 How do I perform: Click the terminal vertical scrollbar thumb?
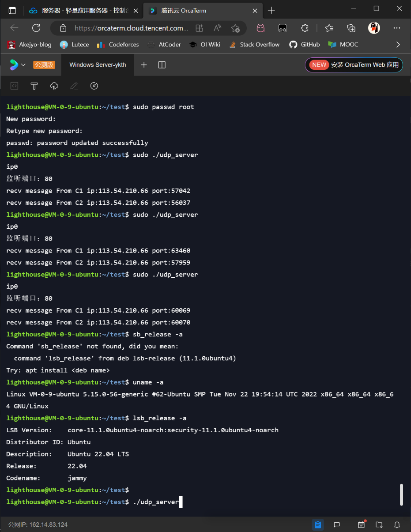(401, 494)
